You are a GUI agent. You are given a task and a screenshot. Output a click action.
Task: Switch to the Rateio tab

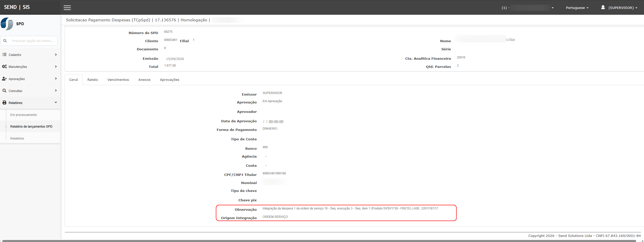coord(93,80)
